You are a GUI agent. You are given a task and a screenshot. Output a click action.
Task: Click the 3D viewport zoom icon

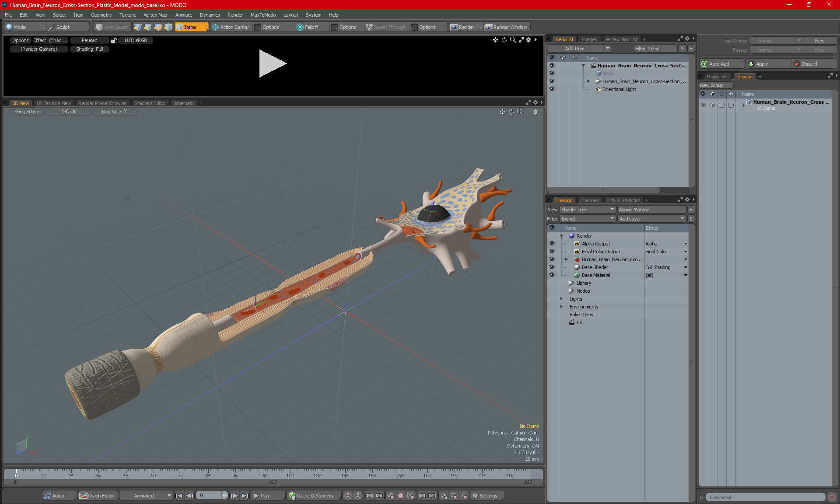[x=520, y=112]
